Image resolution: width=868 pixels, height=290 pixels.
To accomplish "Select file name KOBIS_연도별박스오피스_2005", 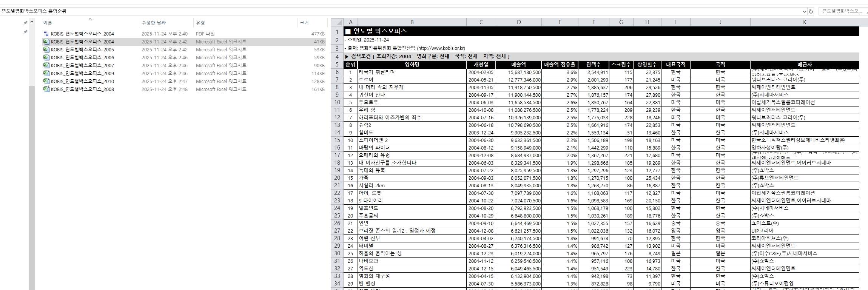I will coord(82,49).
